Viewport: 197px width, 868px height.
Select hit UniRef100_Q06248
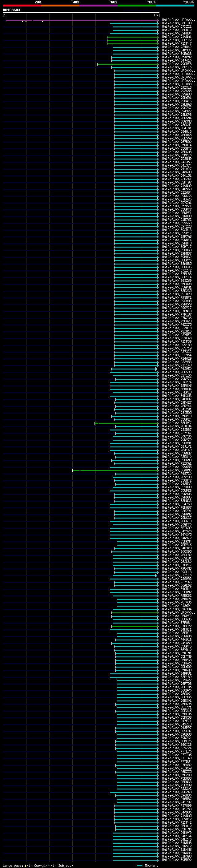(177, 792)
